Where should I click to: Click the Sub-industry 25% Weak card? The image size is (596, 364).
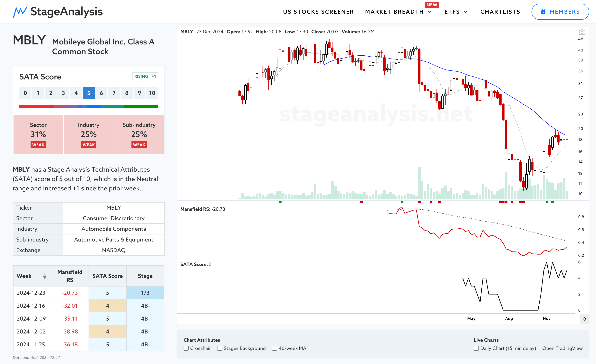pos(139,134)
